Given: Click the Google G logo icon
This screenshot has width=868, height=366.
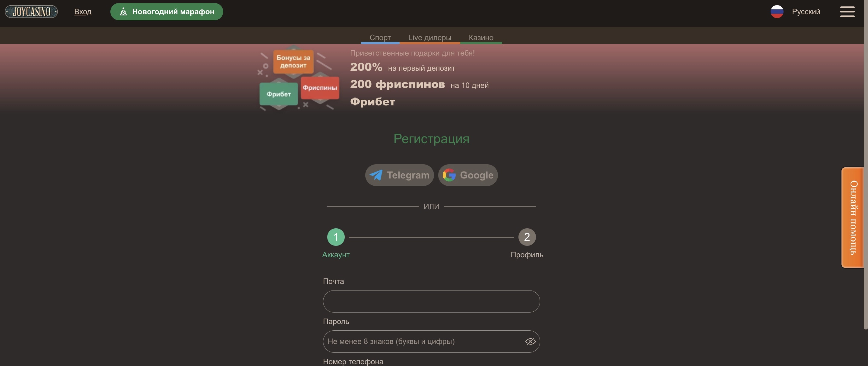Looking at the screenshot, I should click(x=449, y=175).
